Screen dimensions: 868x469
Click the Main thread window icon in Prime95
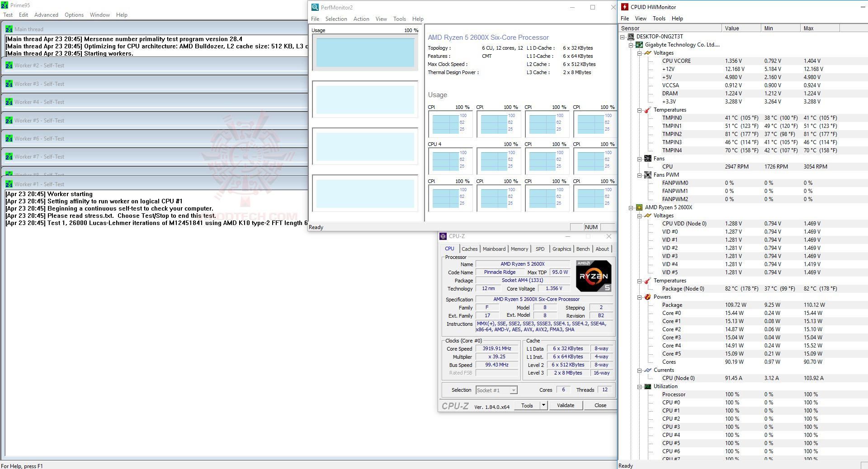coord(9,29)
